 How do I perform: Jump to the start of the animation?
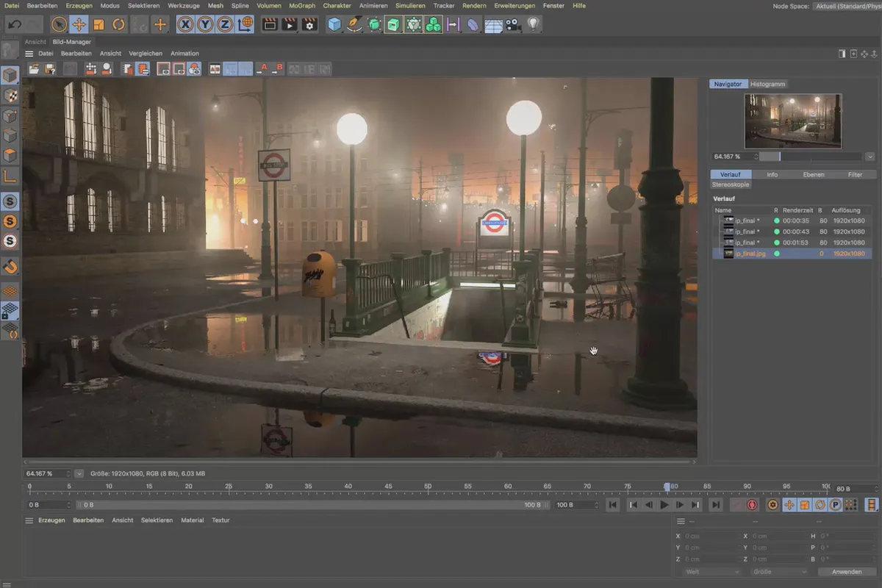click(x=612, y=505)
